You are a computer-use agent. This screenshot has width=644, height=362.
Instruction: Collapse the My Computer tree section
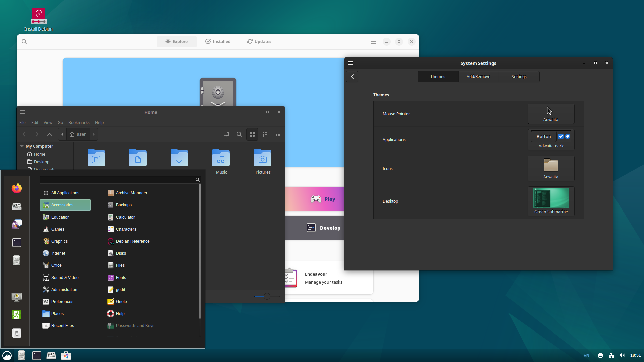point(22,146)
